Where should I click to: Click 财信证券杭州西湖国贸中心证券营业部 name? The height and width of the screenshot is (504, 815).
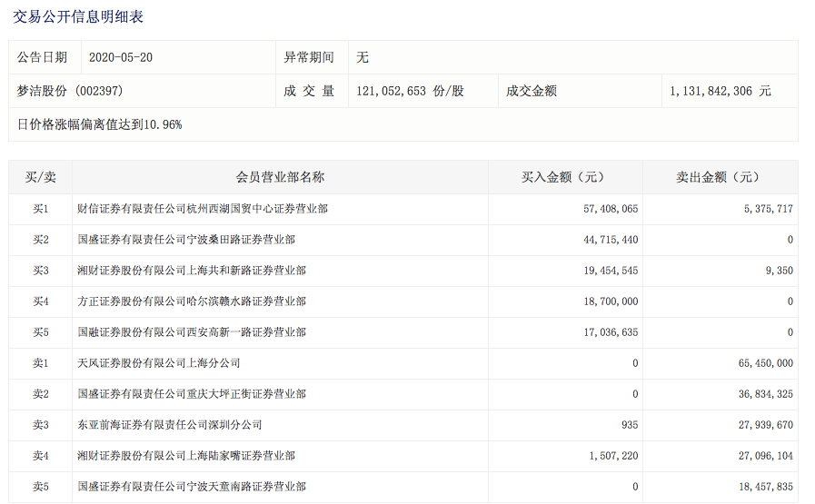coord(203,209)
